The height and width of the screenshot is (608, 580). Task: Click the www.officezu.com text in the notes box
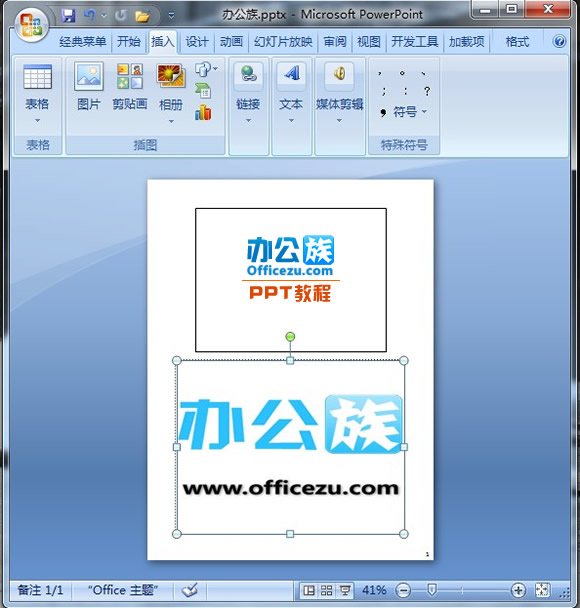[x=291, y=488]
